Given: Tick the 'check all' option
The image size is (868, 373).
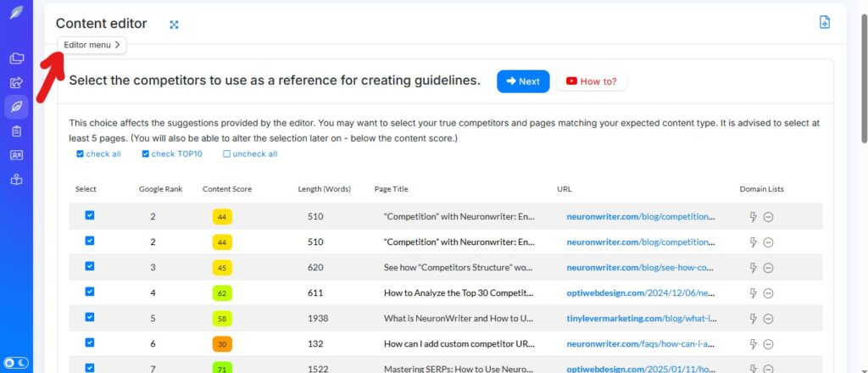Looking at the screenshot, I should (x=98, y=153).
